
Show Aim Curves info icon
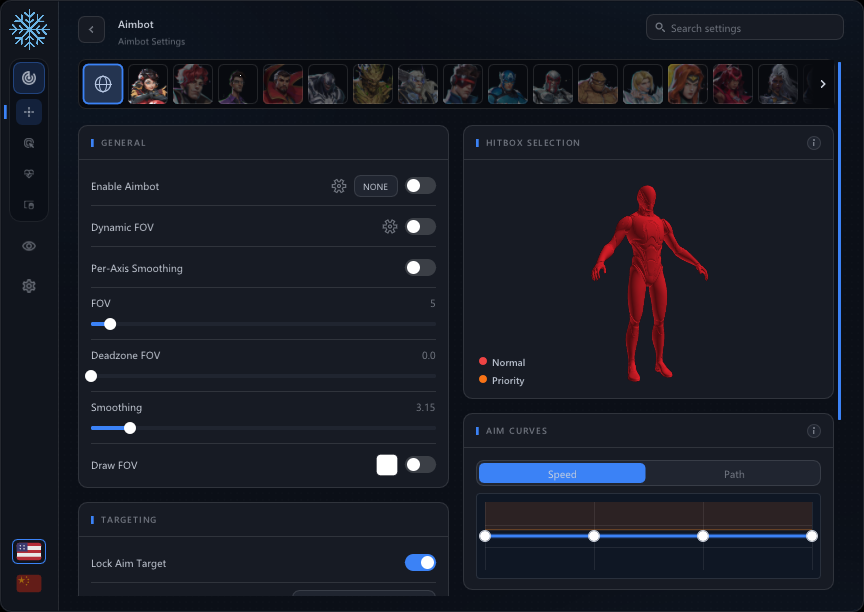(813, 431)
